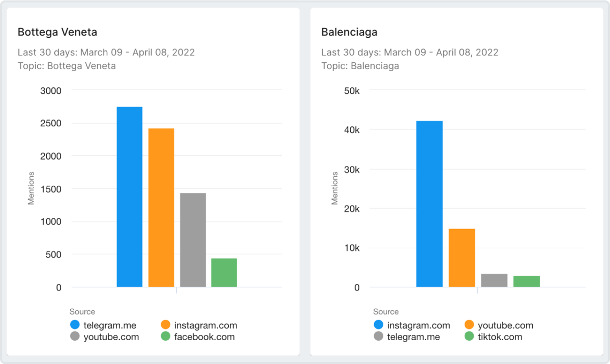Image resolution: width=610 pixels, height=364 pixels.
Task: Click the blue telegram.me legend dot in Bottega Veneta
Action: [75, 325]
